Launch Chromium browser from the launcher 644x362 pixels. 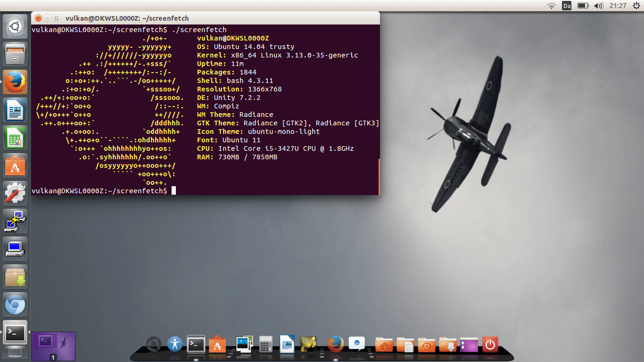coord(16,304)
